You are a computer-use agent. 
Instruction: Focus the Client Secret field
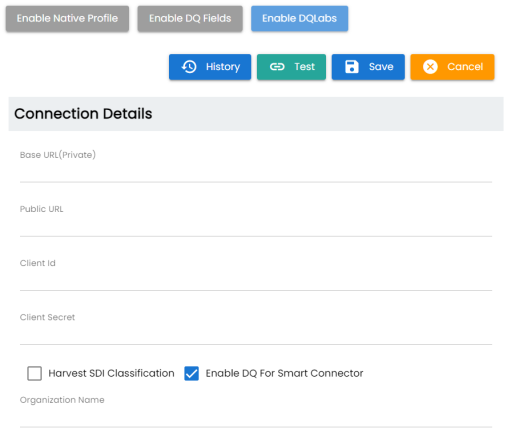click(256, 334)
